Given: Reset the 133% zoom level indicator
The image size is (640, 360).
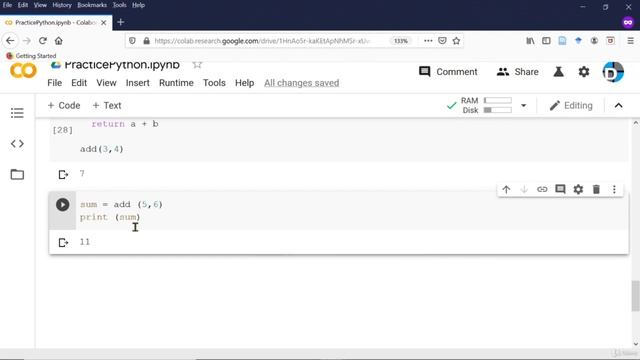Looking at the screenshot, I should click(401, 41).
